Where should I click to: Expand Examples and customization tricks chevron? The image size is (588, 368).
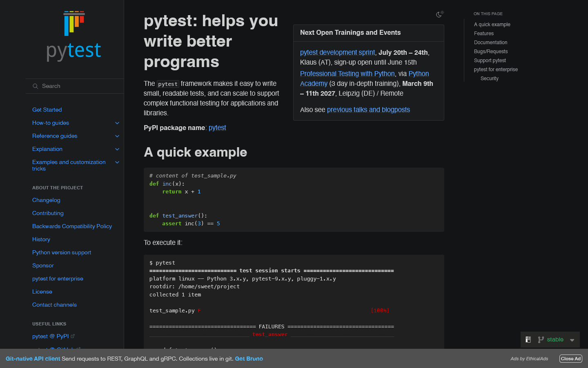pyautogui.click(x=117, y=162)
